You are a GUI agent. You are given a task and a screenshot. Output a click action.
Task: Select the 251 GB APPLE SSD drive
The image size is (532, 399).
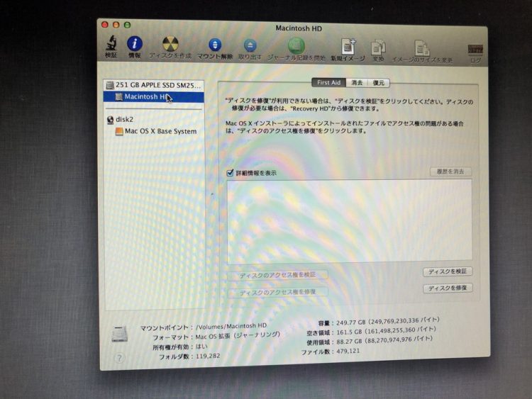[154, 85]
